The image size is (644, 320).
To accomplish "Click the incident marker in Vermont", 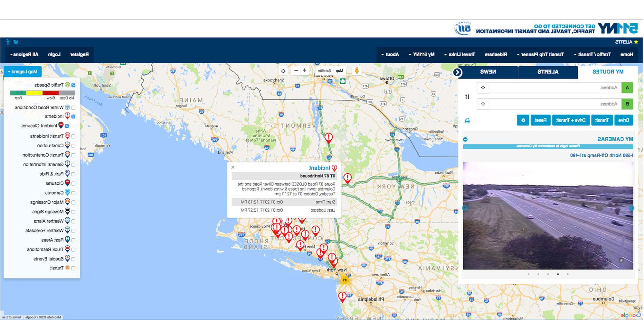I will pos(328,138).
